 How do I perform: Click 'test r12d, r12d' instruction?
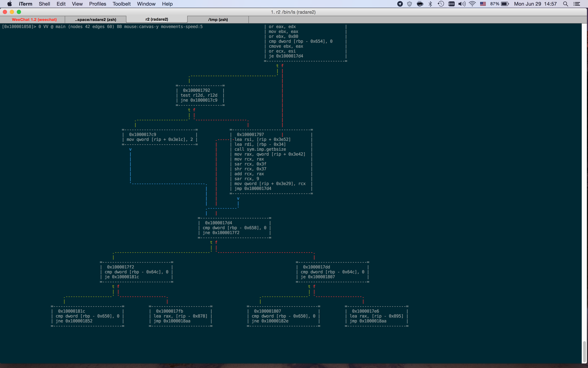point(199,95)
